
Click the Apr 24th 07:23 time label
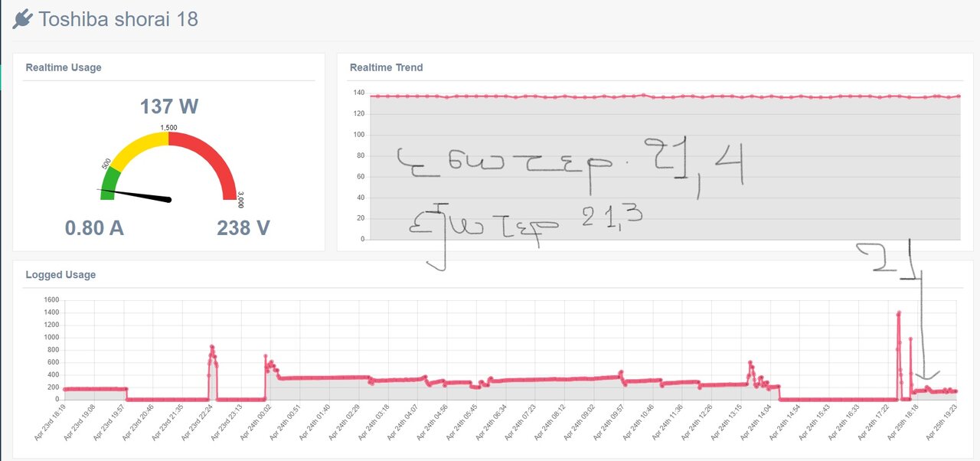tap(521, 422)
